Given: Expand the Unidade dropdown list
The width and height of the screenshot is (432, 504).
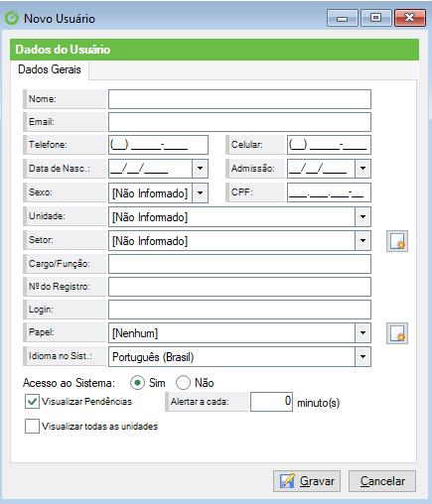Looking at the screenshot, I should pos(362,217).
